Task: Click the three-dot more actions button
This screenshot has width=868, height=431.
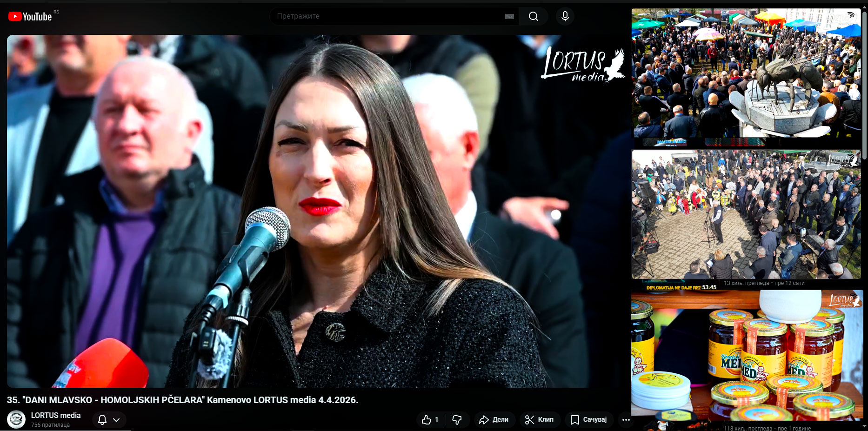Action: click(x=626, y=420)
